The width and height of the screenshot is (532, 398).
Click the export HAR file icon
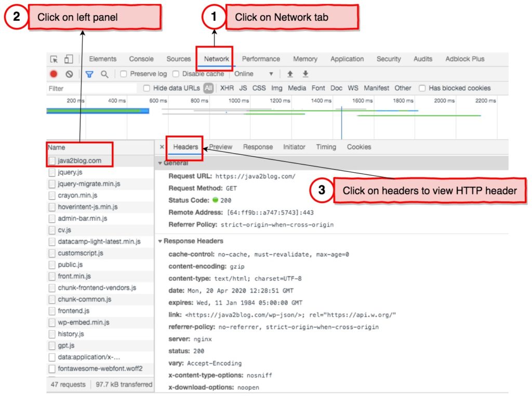pyautogui.click(x=305, y=74)
